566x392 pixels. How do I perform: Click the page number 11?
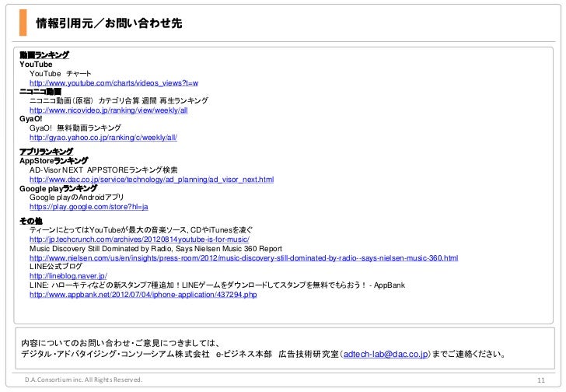point(541,380)
